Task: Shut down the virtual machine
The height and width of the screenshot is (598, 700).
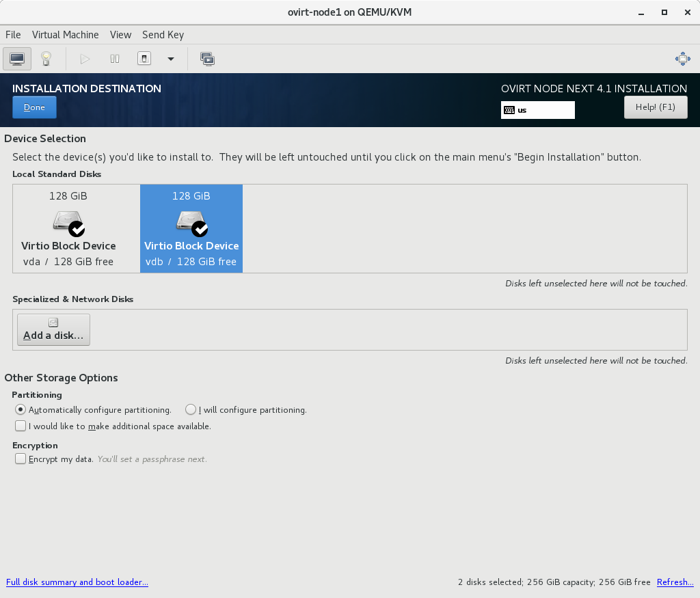Action: click(x=144, y=59)
